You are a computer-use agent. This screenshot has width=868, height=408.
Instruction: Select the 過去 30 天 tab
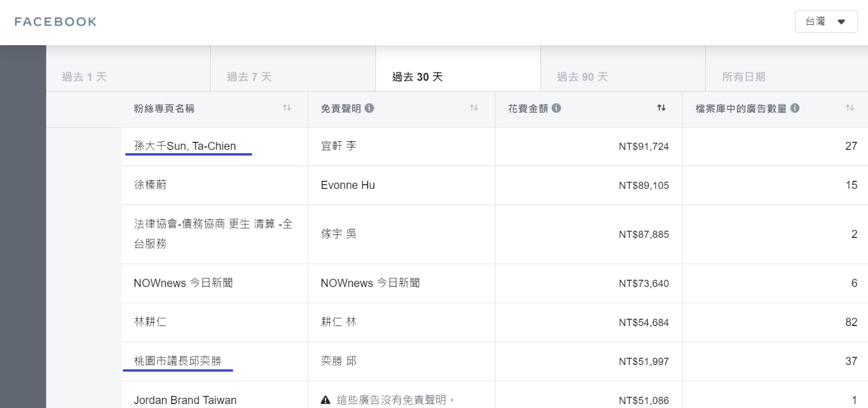(x=417, y=77)
